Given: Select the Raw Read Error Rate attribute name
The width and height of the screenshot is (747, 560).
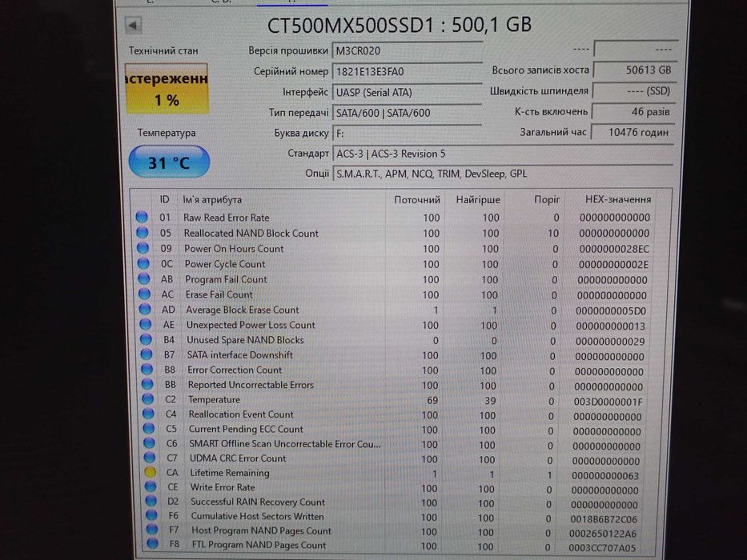Looking at the screenshot, I should pos(227,218).
